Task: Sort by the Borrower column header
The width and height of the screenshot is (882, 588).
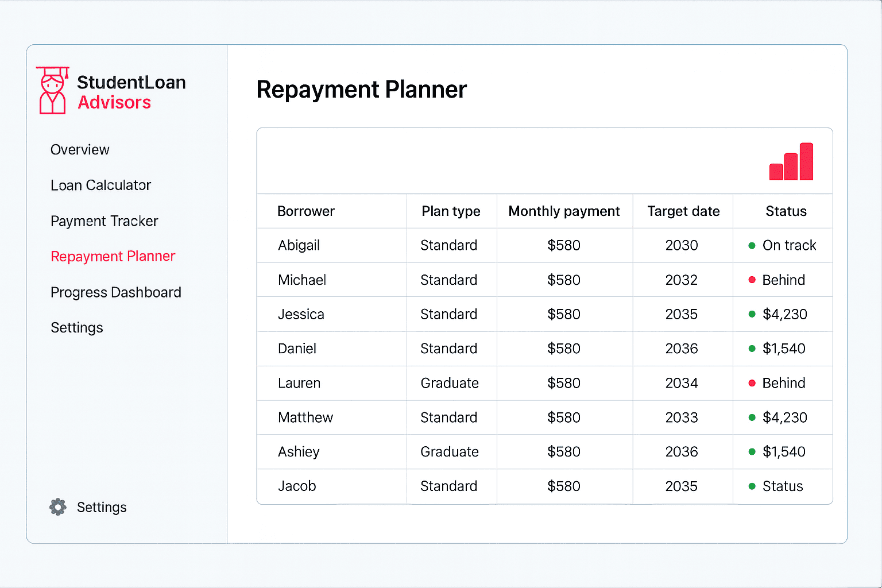Action: point(305,211)
